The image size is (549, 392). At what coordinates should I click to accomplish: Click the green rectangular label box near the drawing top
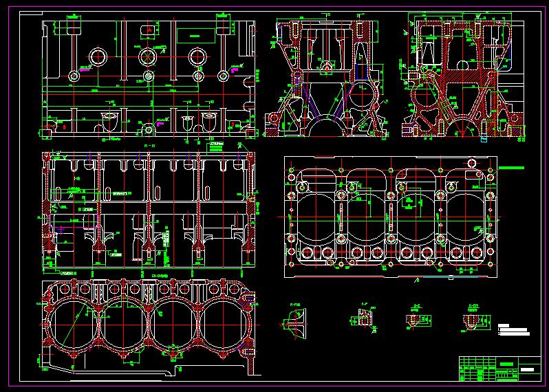(x=195, y=36)
